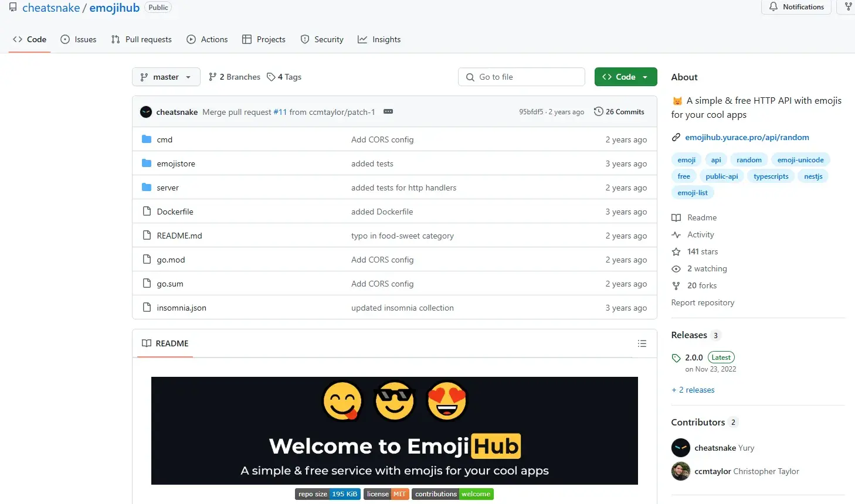View 4 Tags link
The width and height of the screenshot is (855, 504).
[284, 77]
